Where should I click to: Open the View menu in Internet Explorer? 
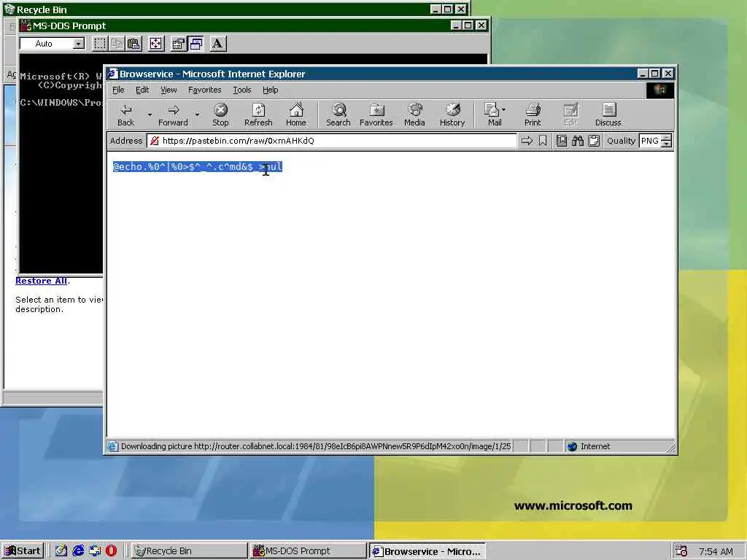coord(169,90)
